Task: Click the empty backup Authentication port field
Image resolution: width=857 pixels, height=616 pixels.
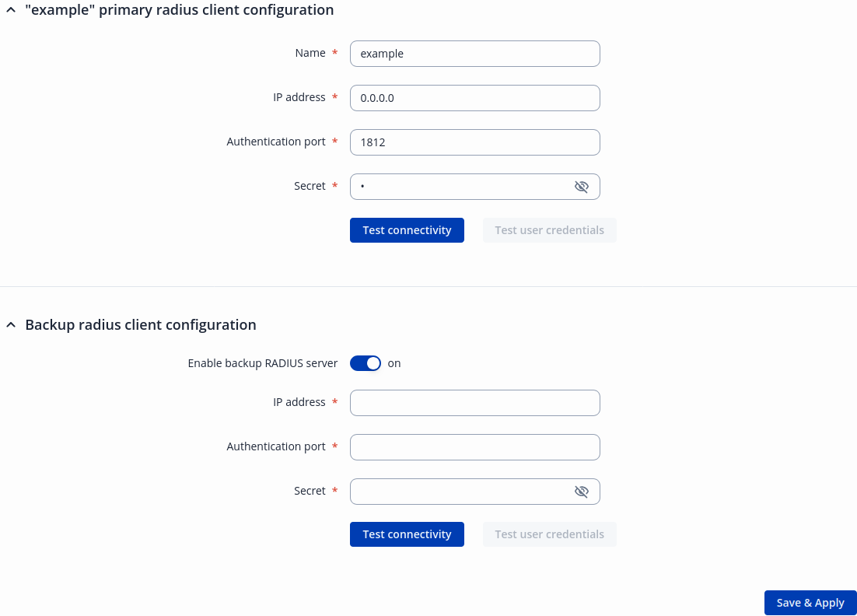Action: pos(474,447)
